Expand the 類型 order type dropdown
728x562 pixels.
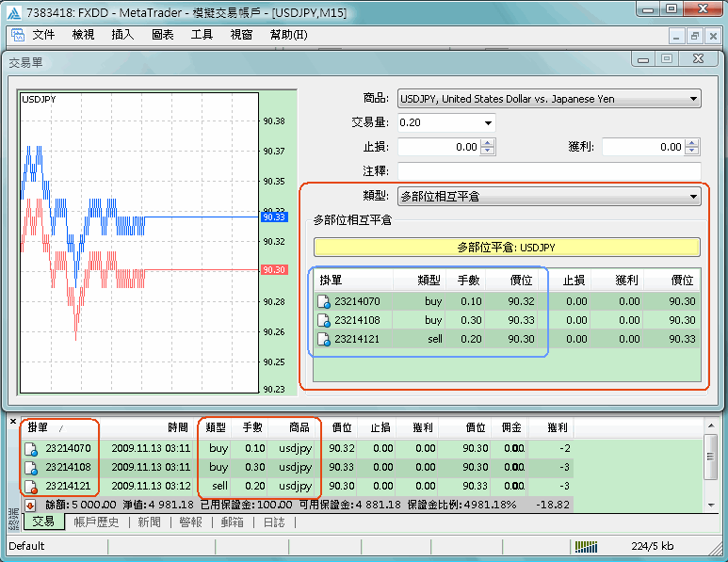[693, 197]
